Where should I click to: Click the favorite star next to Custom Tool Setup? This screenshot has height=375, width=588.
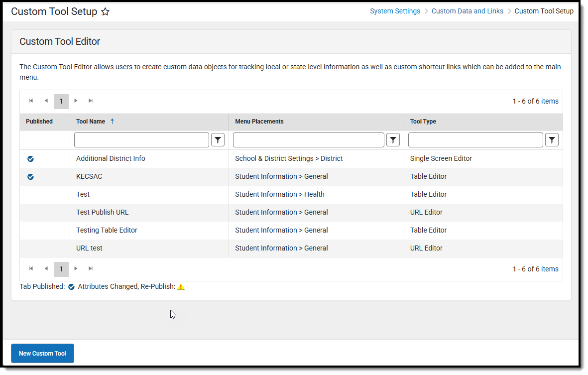tap(106, 12)
